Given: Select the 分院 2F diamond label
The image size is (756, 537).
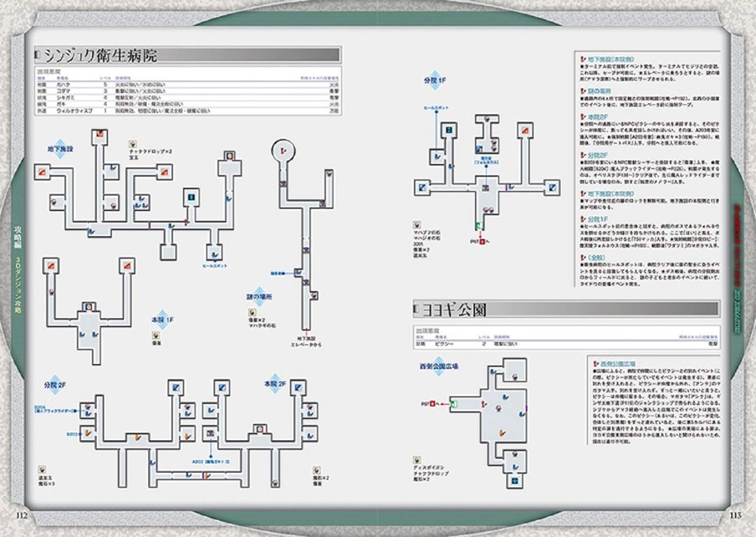Looking at the screenshot, I should click(55, 385).
